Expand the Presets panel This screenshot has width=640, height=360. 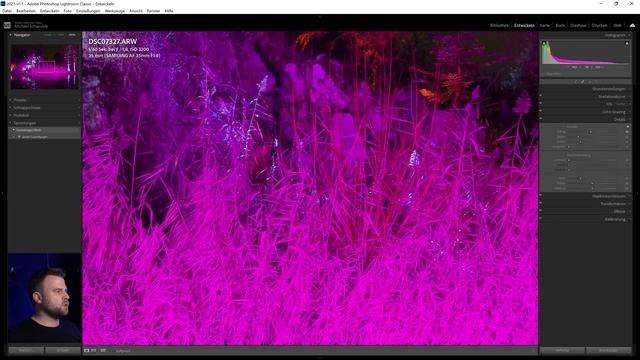pos(11,100)
